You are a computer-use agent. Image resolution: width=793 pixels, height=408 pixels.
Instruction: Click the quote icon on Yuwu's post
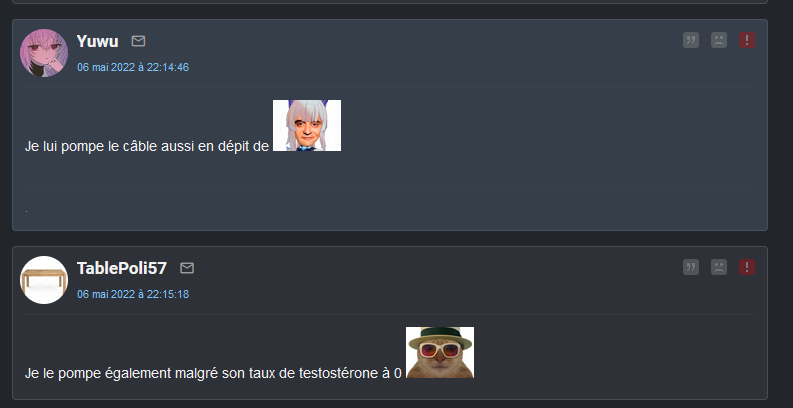click(690, 40)
